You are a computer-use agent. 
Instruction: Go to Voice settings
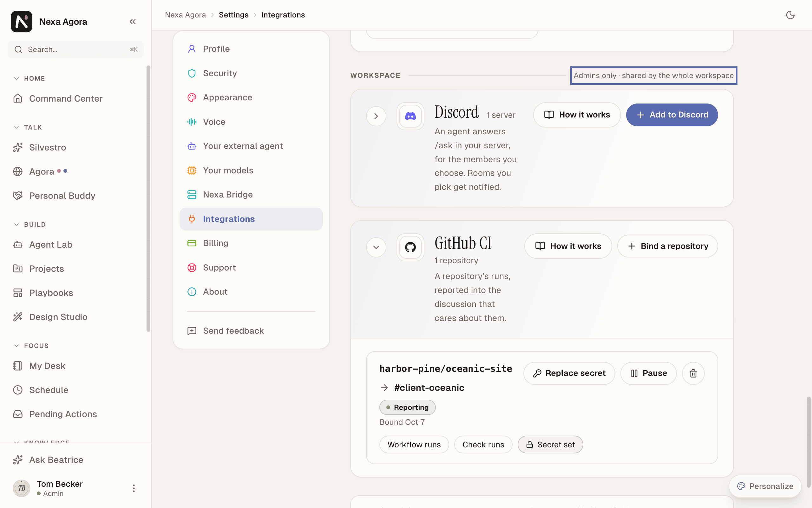click(251, 122)
